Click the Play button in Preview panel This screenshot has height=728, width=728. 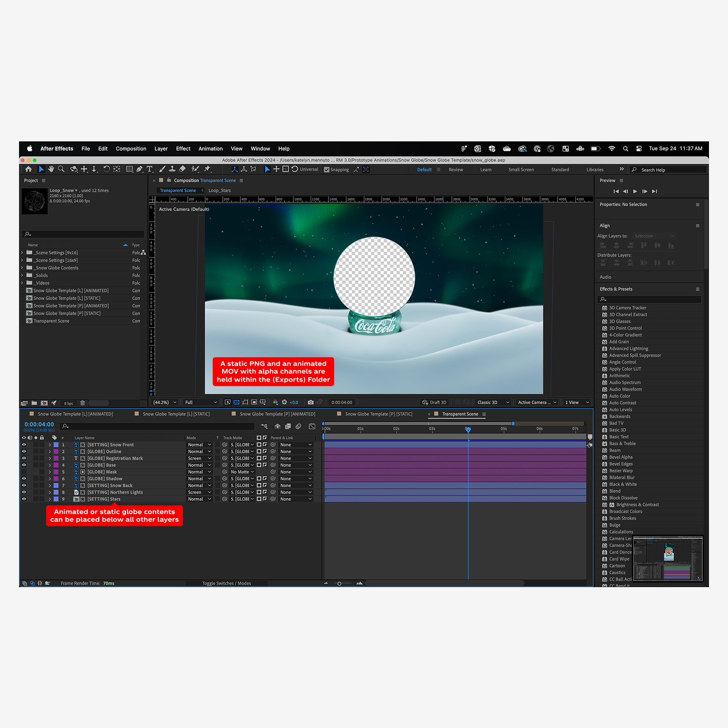(x=635, y=191)
